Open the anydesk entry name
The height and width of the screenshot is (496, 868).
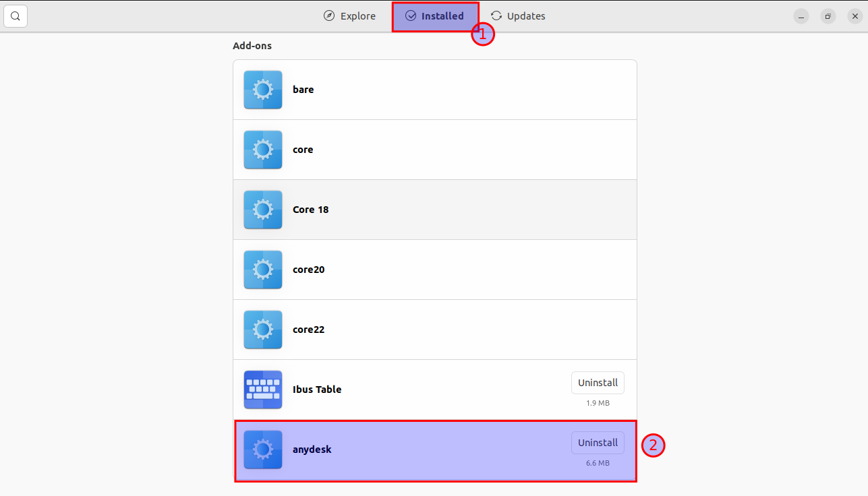click(x=312, y=449)
